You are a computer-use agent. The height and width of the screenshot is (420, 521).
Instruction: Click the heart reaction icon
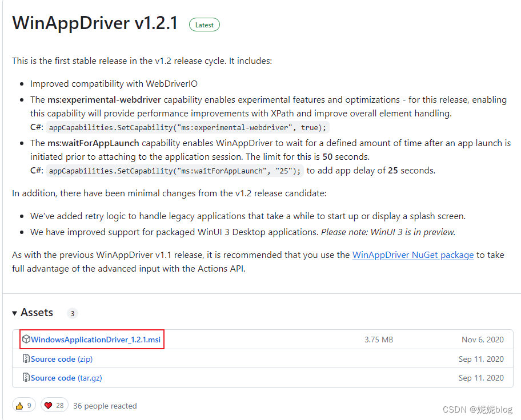pyautogui.click(x=50, y=405)
